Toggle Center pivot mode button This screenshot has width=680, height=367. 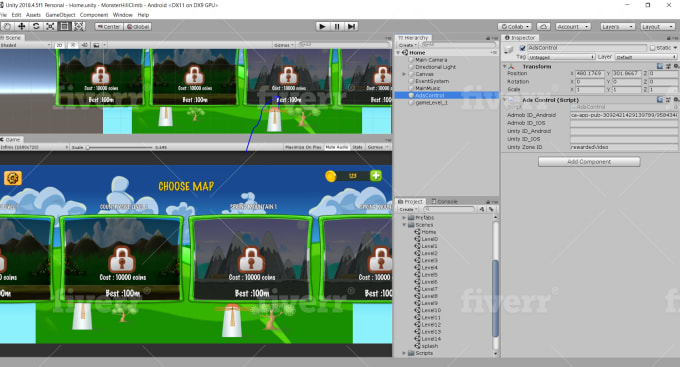coord(109,26)
